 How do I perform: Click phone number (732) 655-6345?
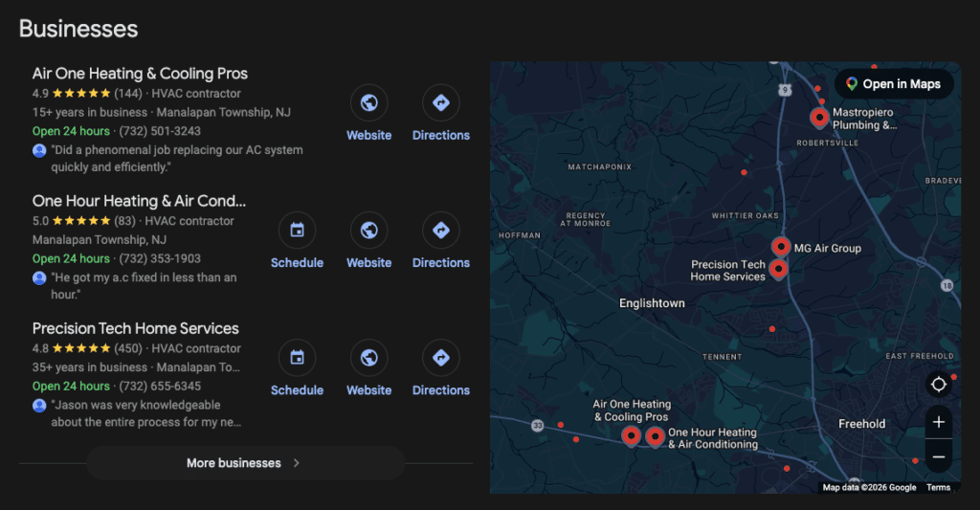point(160,387)
